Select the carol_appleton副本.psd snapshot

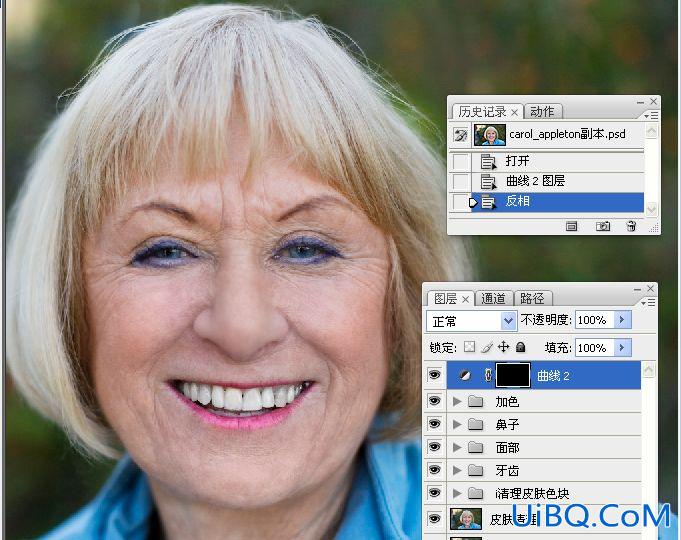[x=557, y=135]
